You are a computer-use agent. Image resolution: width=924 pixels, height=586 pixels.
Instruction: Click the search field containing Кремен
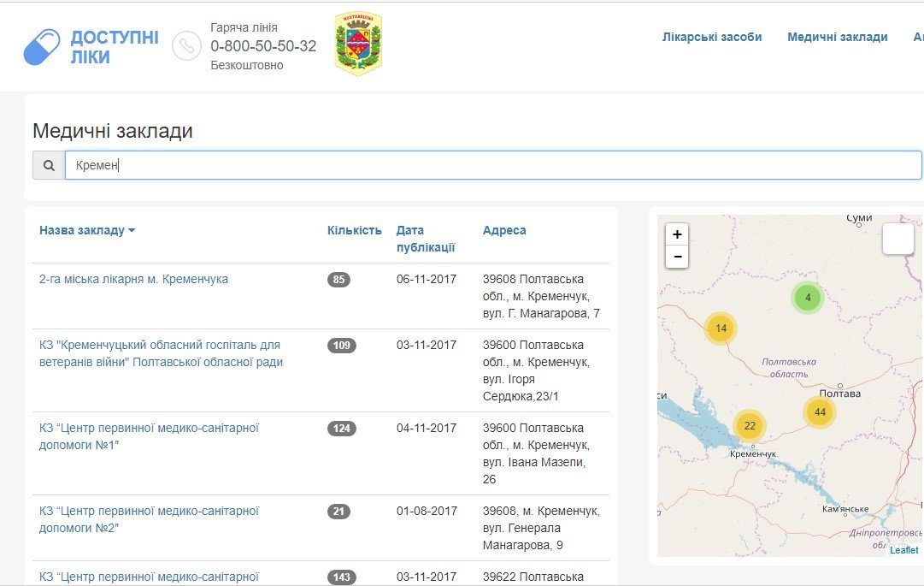[x=493, y=165]
